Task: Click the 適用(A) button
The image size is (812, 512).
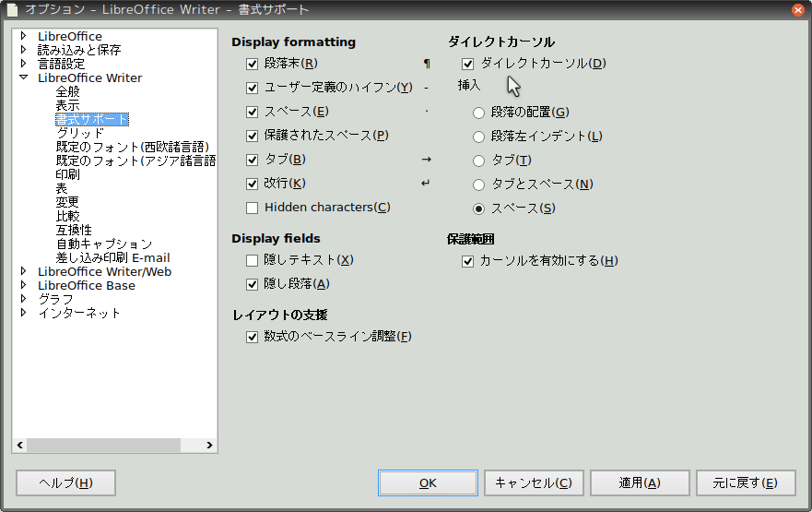Action: pos(640,483)
